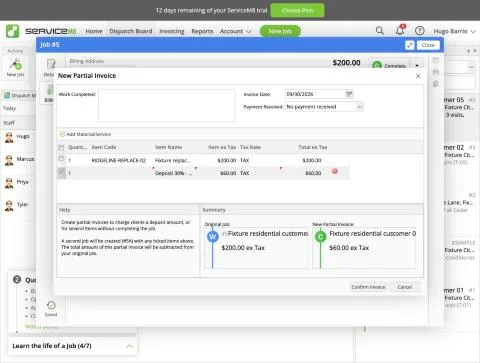Open the Invoice Date calendar picker icon
The height and width of the screenshot is (363, 480).
tap(349, 94)
